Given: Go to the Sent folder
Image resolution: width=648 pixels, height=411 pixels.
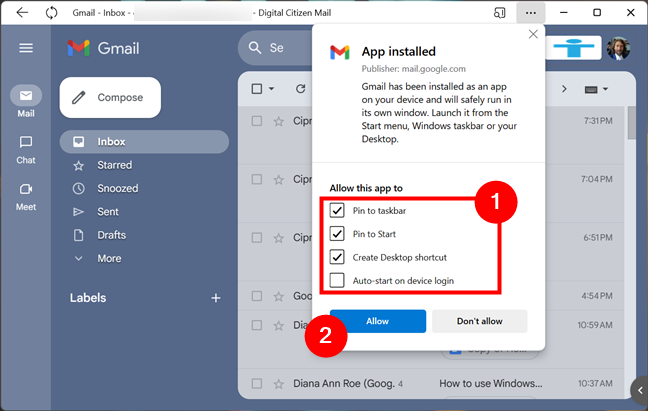Looking at the screenshot, I should [x=108, y=212].
